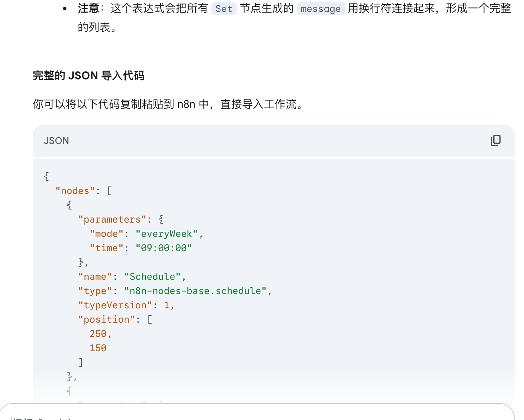Click the "mode" key
524x420 pixels.
pyautogui.click(x=107, y=234)
